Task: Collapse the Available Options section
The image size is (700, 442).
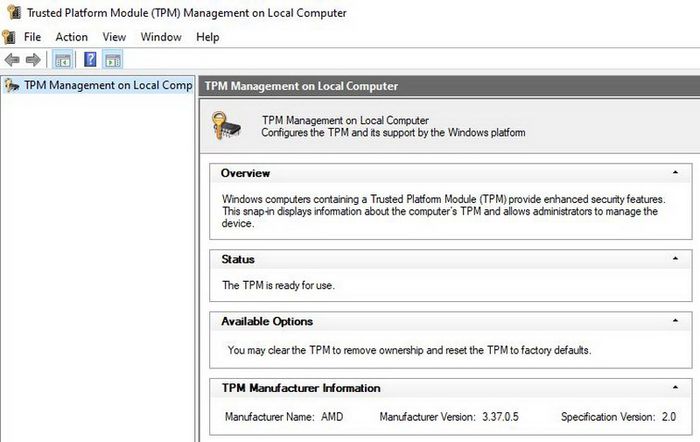Action: [x=675, y=321]
